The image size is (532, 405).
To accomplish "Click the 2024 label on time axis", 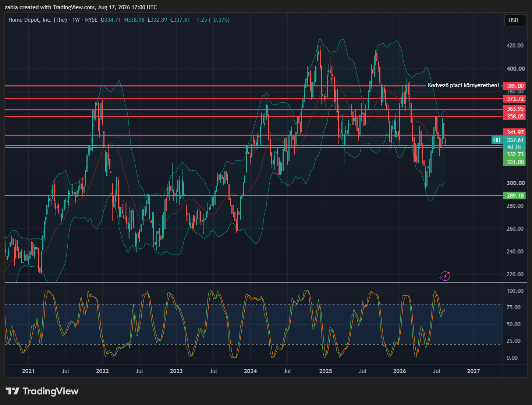I will pyautogui.click(x=251, y=371).
